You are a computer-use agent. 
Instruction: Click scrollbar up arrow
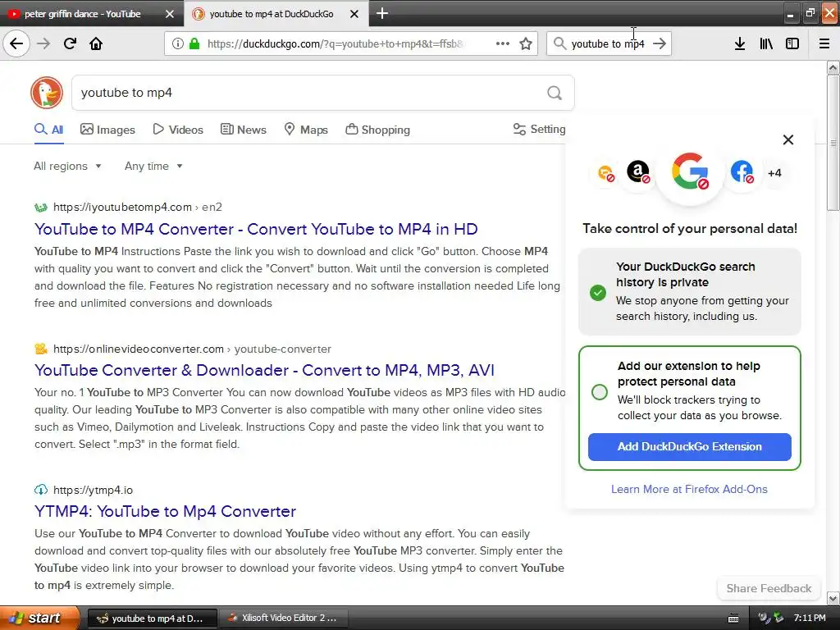[833, 67]
